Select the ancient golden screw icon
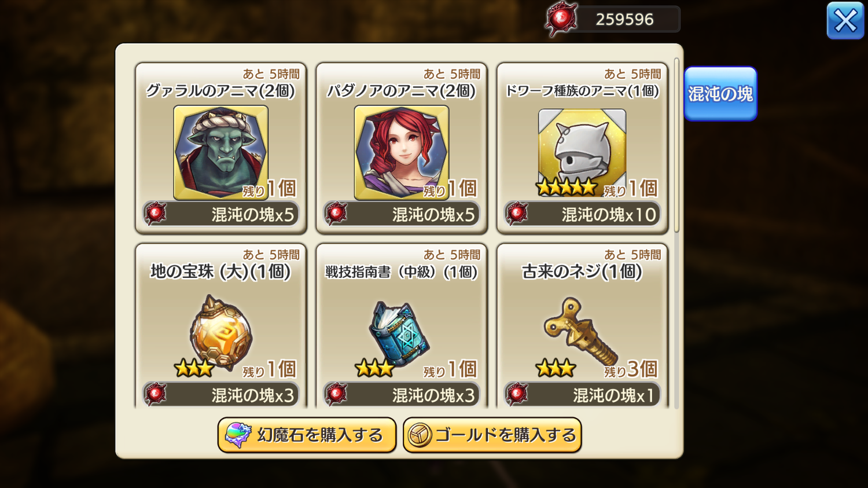 (x=581, y=331)
